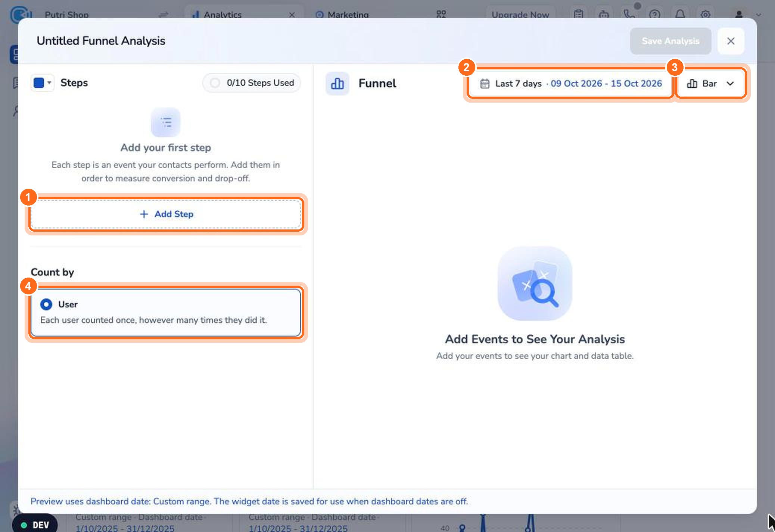775x532 pixels.
Task: Open the help question mark icon
Action: click(655, 15)
